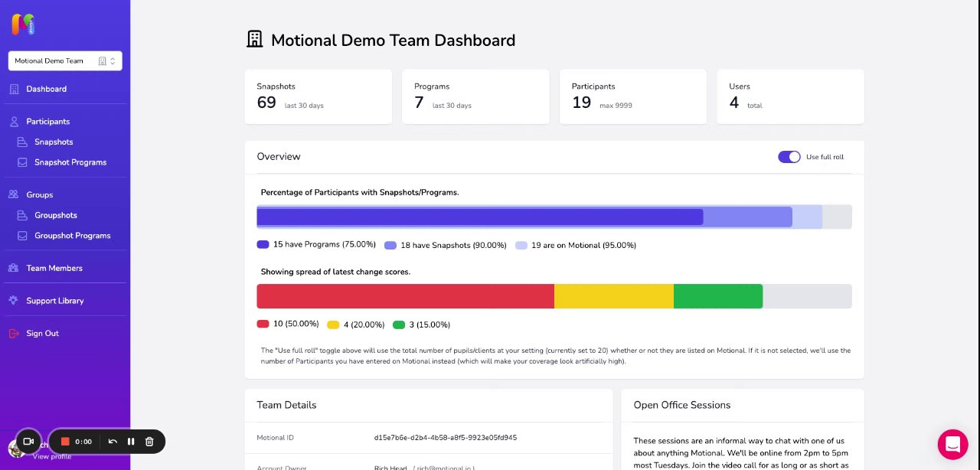Click the red segment of the change scores bar
This screenshot has height=470, width=980.
click(x=406, y=296)
